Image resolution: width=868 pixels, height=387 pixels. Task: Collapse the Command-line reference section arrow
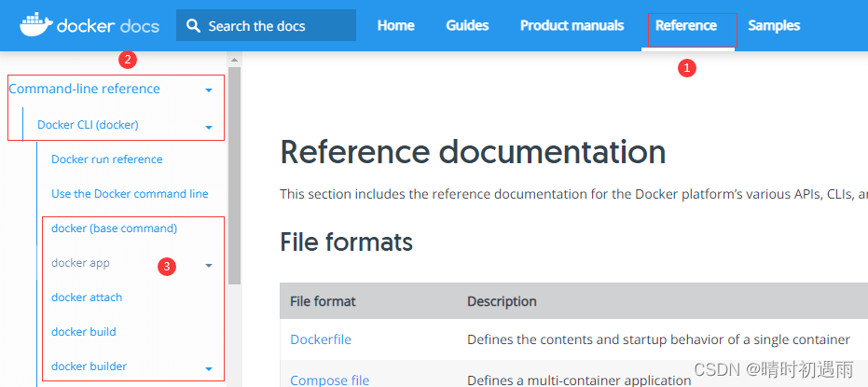coord(209,90)
